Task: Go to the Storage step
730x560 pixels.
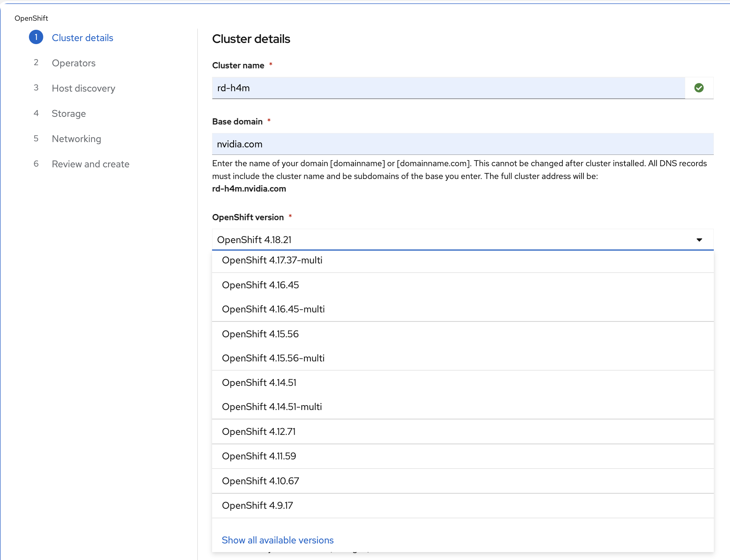Action: [69, 113]
